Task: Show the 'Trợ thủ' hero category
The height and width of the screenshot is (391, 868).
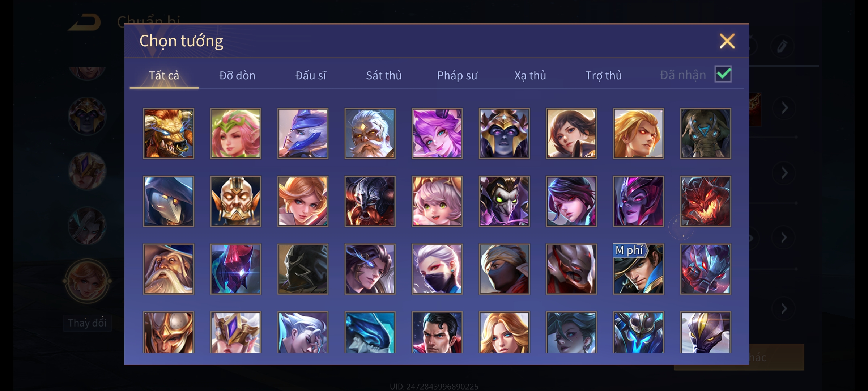Action: pos(604,75)
